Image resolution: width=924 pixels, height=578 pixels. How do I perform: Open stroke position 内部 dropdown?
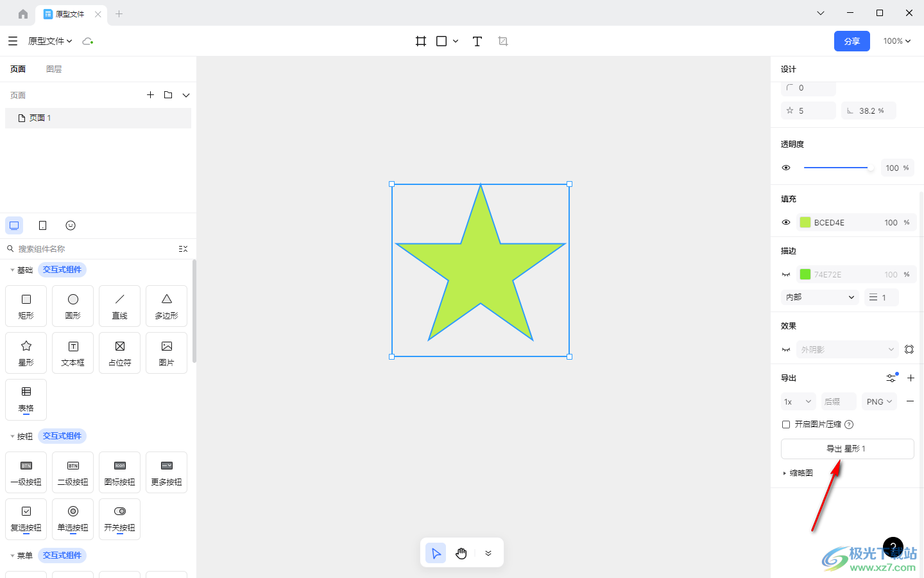(820, 297)
